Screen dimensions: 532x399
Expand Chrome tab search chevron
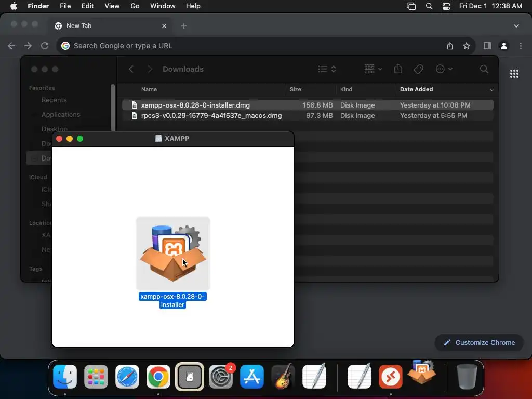click(x=516, y=26)
